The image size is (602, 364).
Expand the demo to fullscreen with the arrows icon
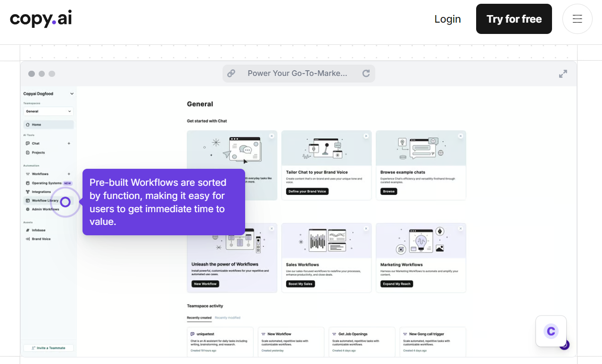tap(563, 74)
